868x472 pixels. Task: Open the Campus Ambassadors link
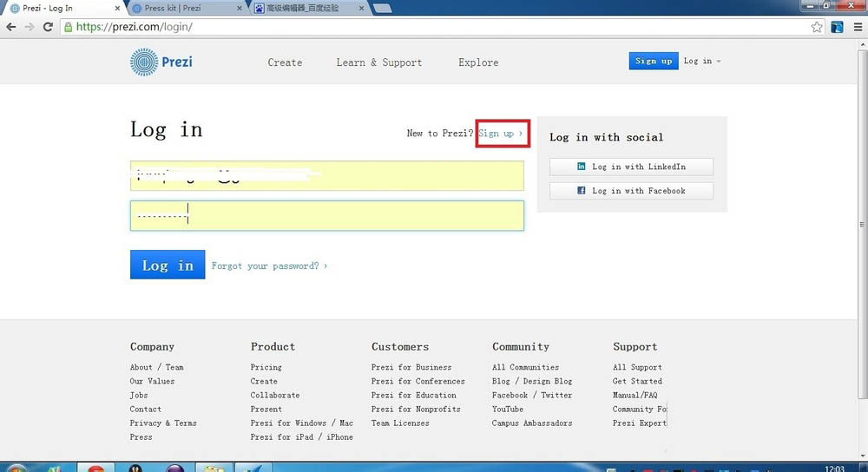(x=532, y=423)
